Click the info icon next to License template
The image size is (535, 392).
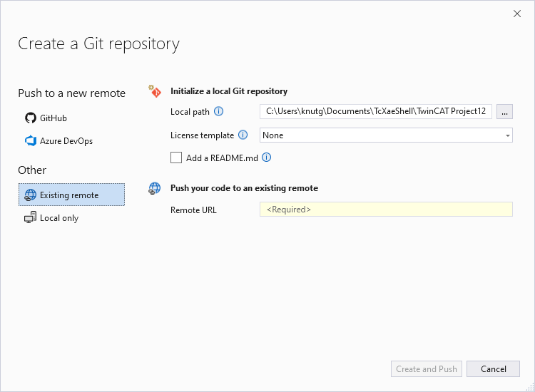[x=243, y=135]
